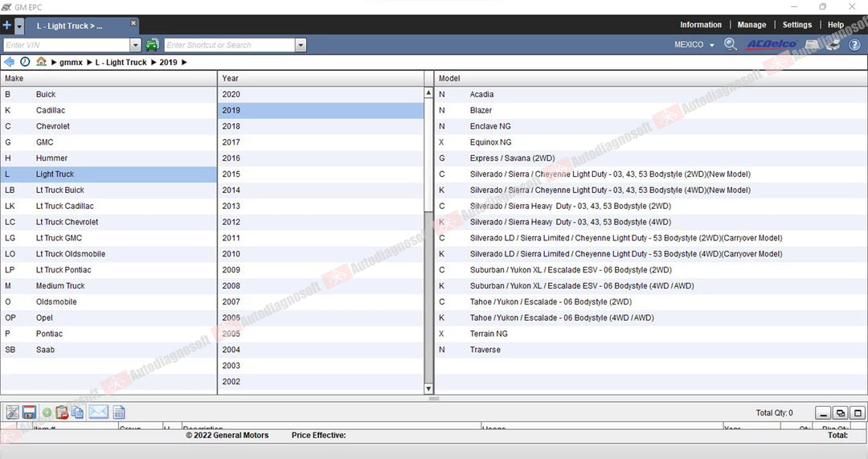This screenshot has height=459, width=868.
Task: Select year 2020
Action: click(321, 94)
